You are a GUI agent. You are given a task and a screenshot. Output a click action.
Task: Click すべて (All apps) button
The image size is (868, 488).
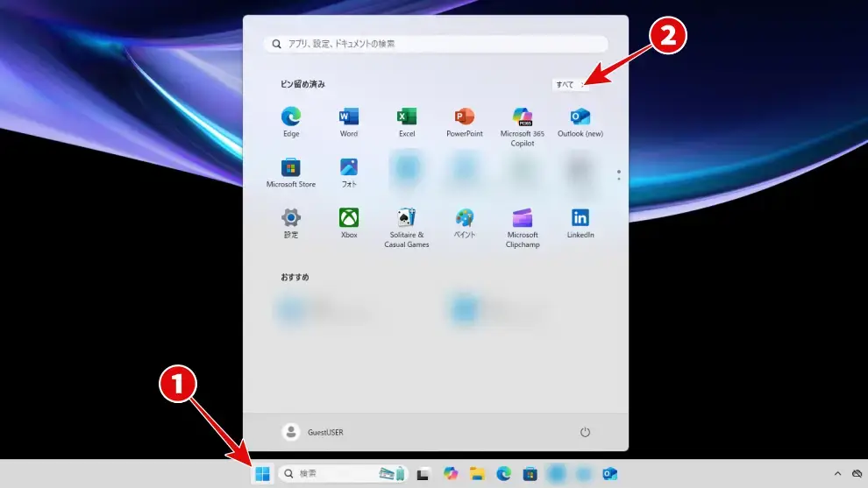click(570, 85)
